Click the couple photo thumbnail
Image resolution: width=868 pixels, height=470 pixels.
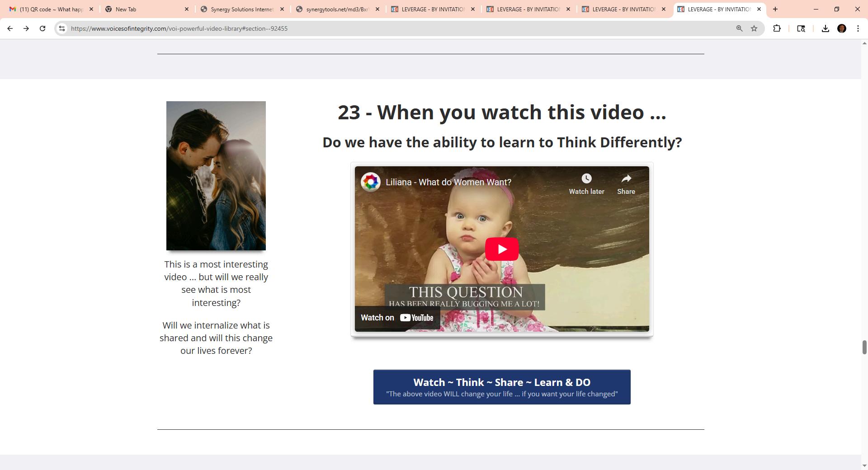pos(216,176)
